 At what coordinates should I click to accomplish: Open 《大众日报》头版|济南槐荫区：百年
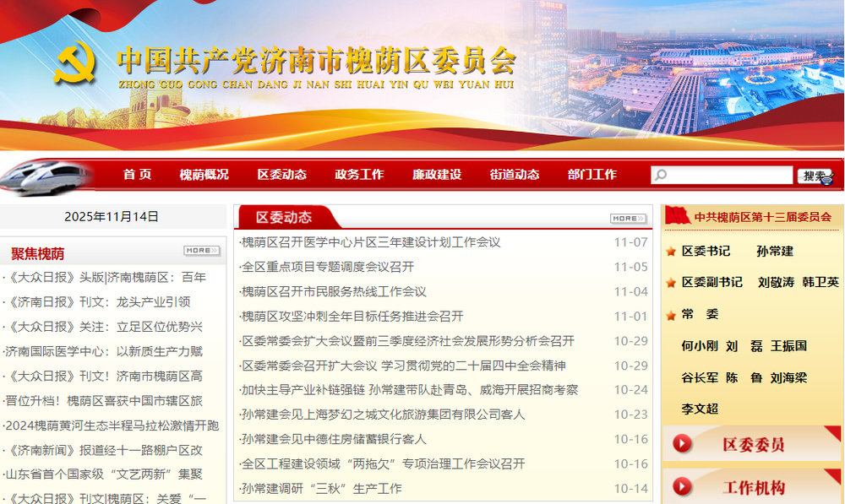[x=105, y=277]
